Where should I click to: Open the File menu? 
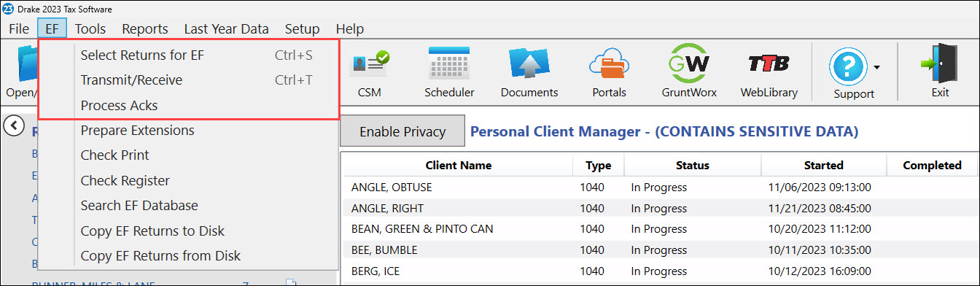coord(19,29)
